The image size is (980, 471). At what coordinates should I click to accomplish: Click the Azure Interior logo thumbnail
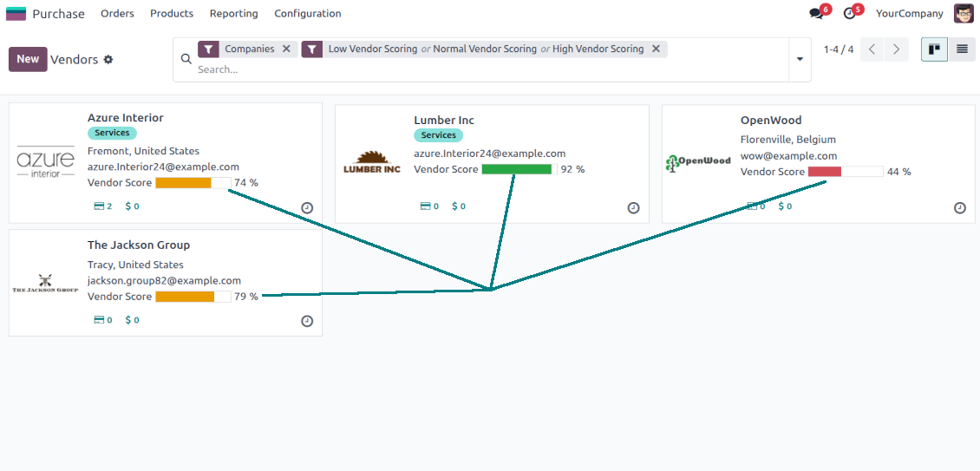[x=46, y=162]
